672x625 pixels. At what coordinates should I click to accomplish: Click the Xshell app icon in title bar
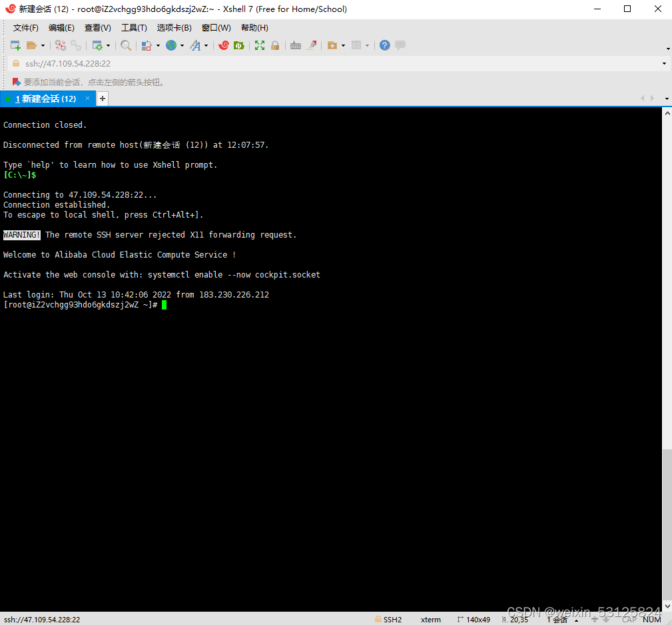(x=10, y=9)
